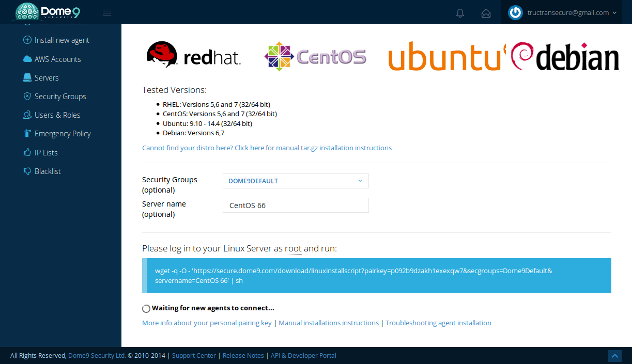This screenshot has height=364, width=632.
Task: Open the IP Lists sidebar item
Action: coord(46,153)
